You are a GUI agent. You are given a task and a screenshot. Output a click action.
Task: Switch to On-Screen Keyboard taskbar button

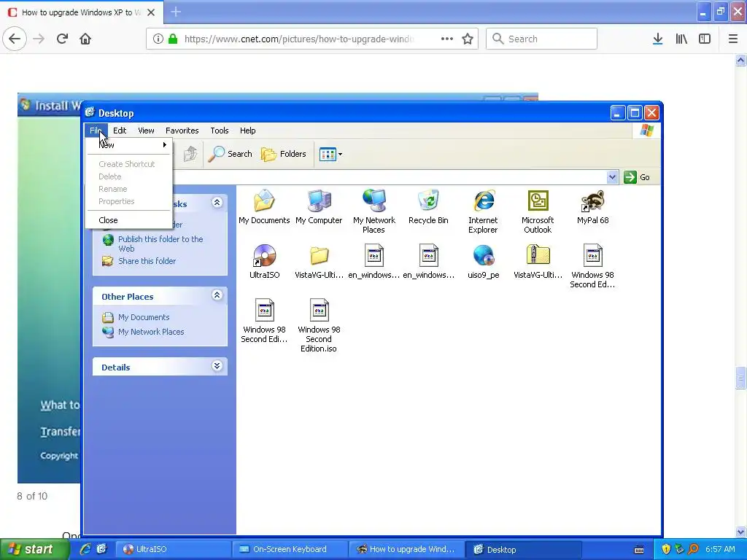pos(290,549)
